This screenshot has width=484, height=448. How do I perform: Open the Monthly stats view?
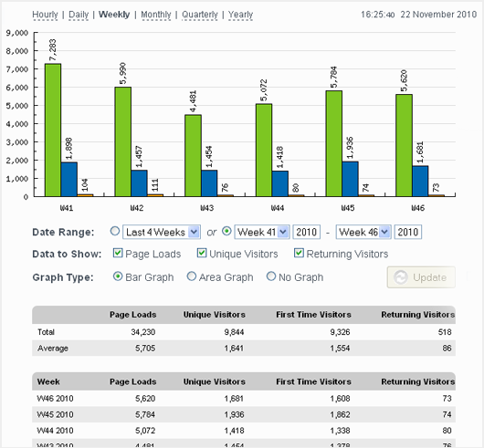[x=156, y=15]
